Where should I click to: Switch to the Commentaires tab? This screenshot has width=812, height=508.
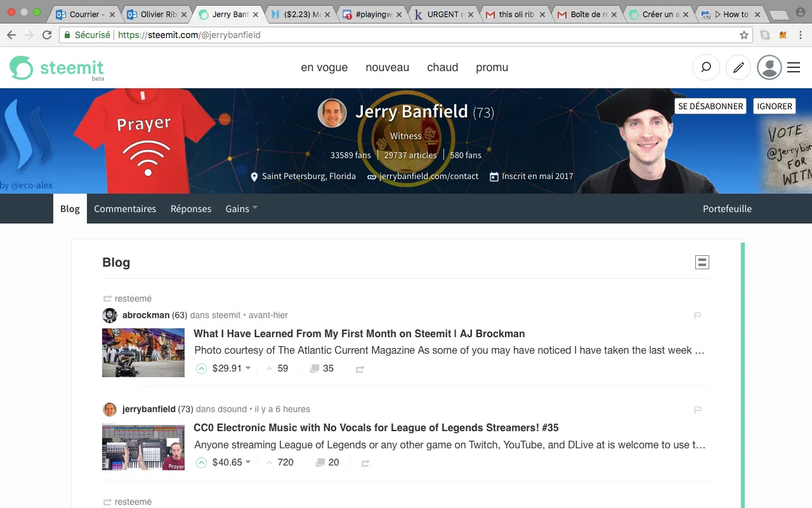tap(125, 208)
